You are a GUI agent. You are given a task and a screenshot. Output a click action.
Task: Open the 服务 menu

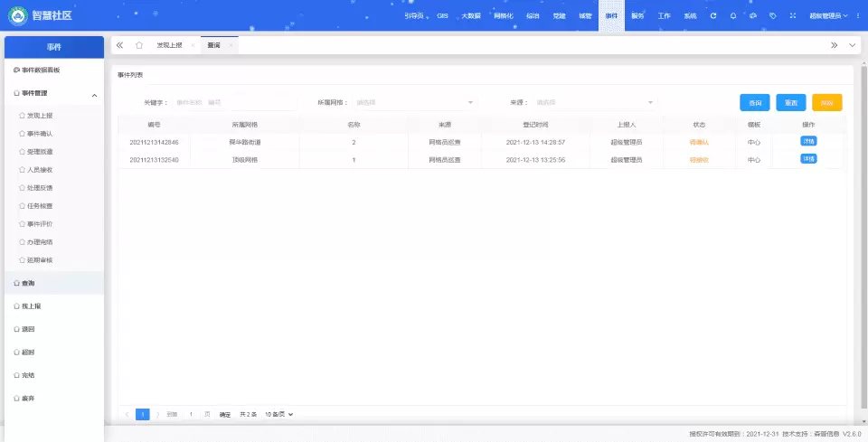click(637, 16)
